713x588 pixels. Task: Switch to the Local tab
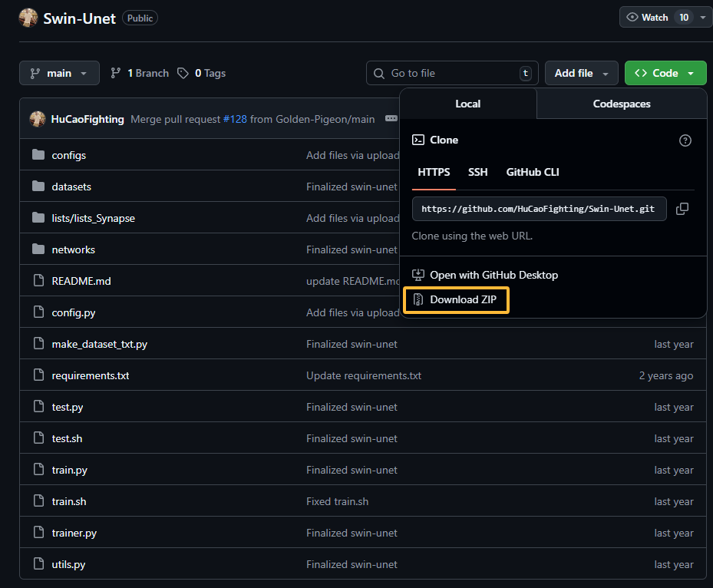coord(468,104)
